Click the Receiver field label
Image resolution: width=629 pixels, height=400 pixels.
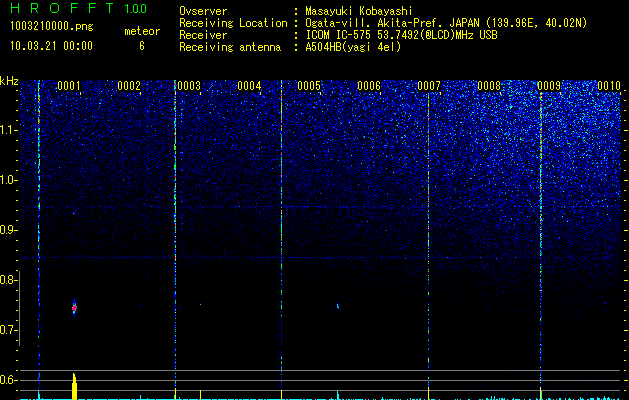click(203, 35)
